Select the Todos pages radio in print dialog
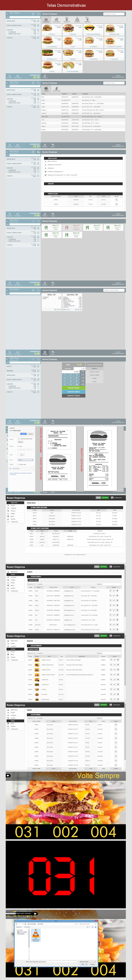This screenshot has width=132, height=980. click(x=18, y=446)
